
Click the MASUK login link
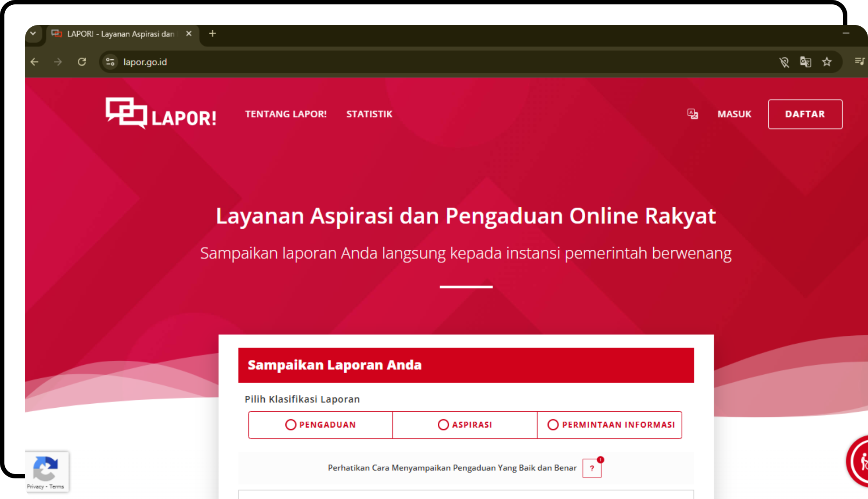734,114
